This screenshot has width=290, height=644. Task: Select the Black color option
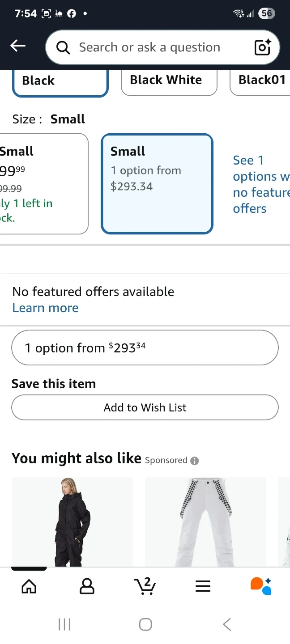(60, 81)
